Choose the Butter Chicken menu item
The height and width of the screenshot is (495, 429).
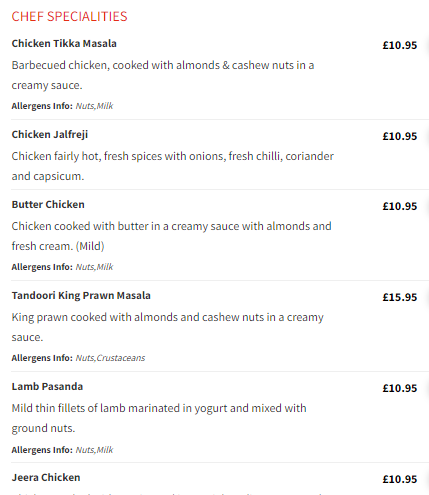[x=48, y=205]
